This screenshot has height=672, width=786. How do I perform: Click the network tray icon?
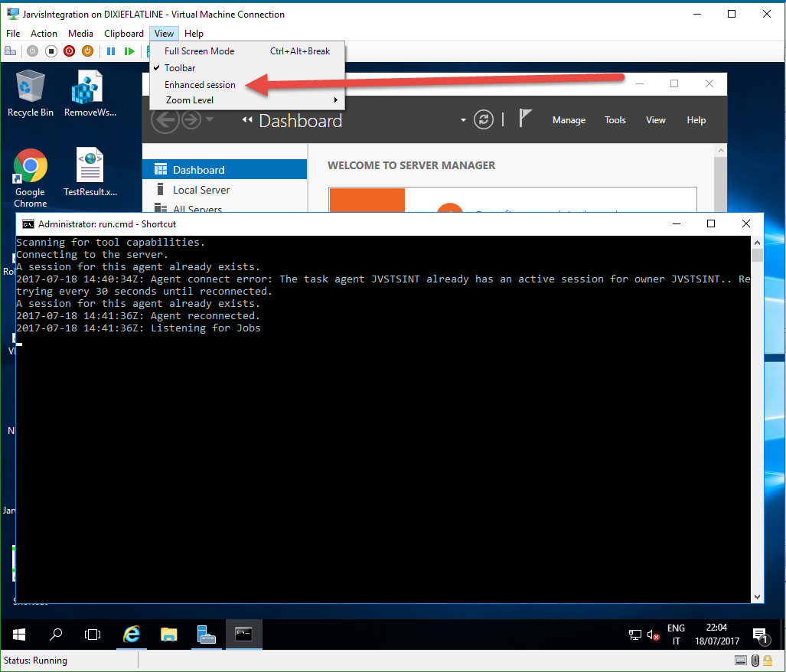[635, 635]
